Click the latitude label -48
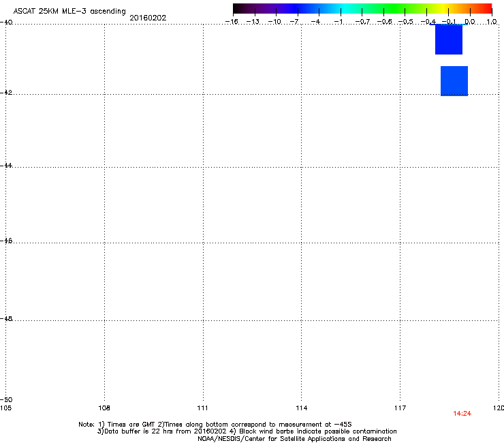Image resolution: width=504 pixels, height=443 pixels. click(6, 318)
